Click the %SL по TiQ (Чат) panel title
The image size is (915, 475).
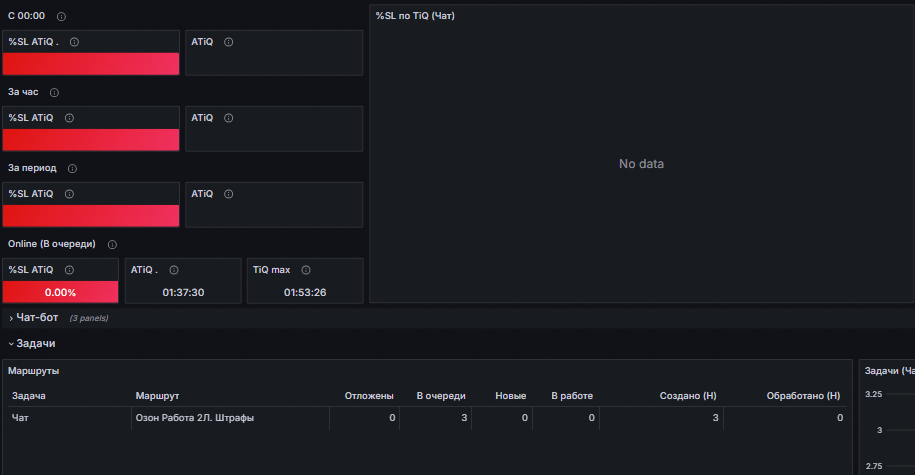tap(415, 16)
